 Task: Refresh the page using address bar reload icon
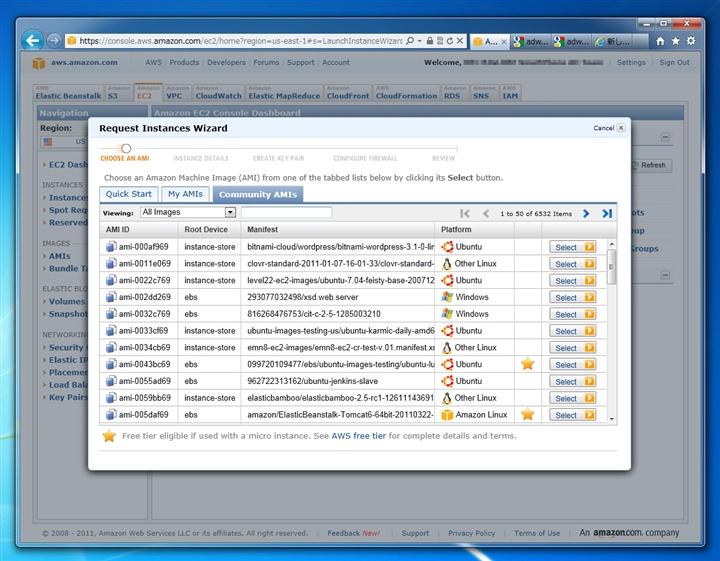coord(450,41)
